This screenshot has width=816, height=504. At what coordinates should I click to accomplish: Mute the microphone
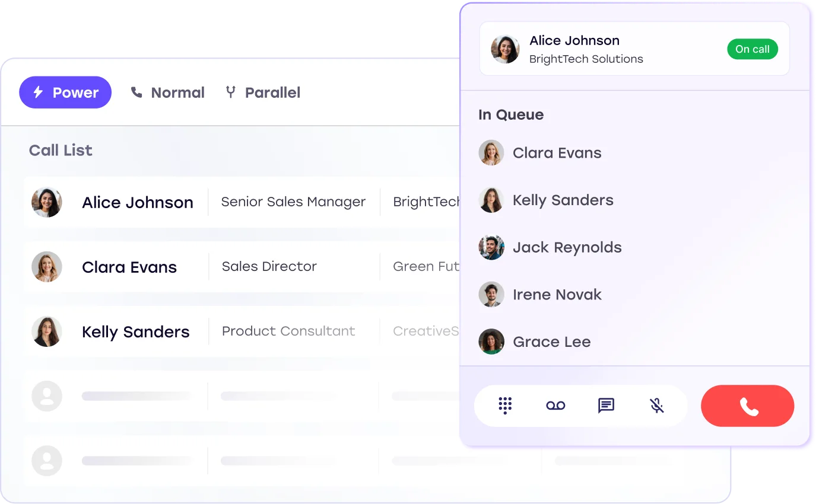click(x=656, y=406)
